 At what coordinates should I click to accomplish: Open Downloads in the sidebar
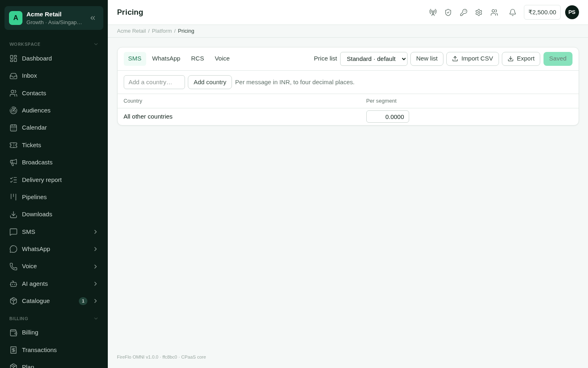pos(54,214)
